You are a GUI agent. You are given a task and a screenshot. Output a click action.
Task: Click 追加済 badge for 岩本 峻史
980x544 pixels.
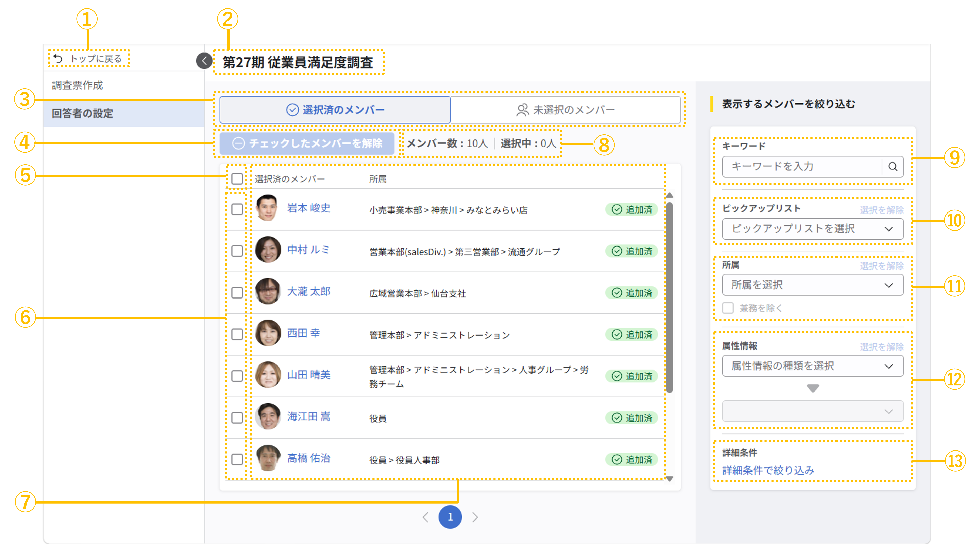point(631,210)
